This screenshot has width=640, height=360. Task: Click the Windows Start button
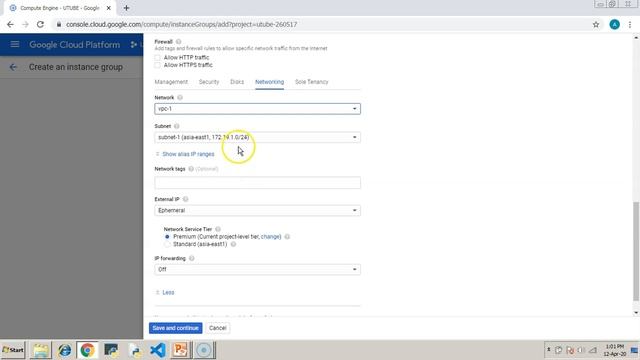[13, 350]
